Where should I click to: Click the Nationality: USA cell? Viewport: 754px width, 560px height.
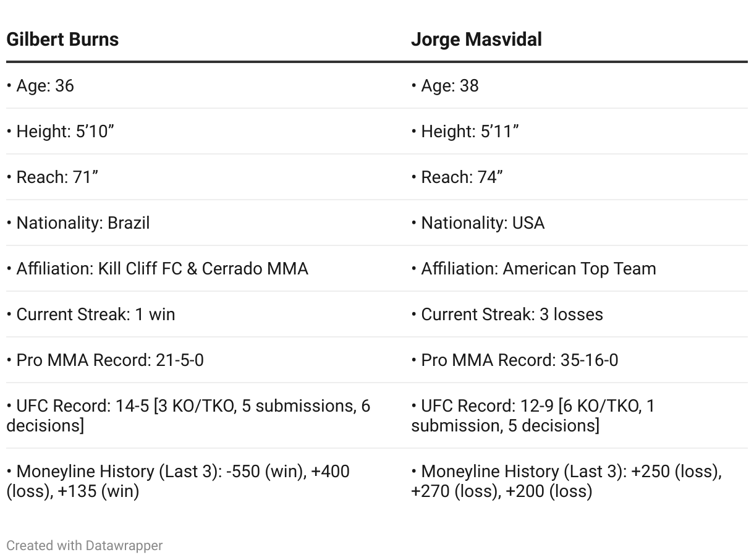(579, 223)
